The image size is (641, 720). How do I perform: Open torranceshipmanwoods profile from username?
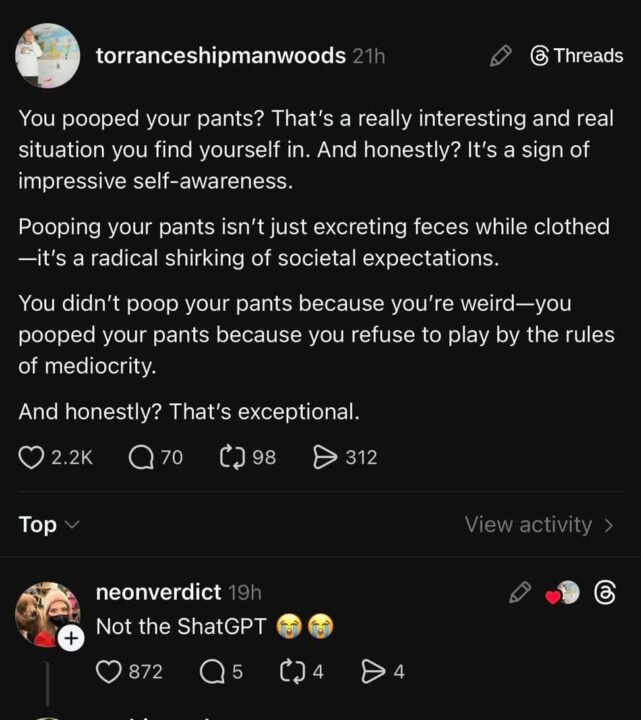[x=220, y=57]
